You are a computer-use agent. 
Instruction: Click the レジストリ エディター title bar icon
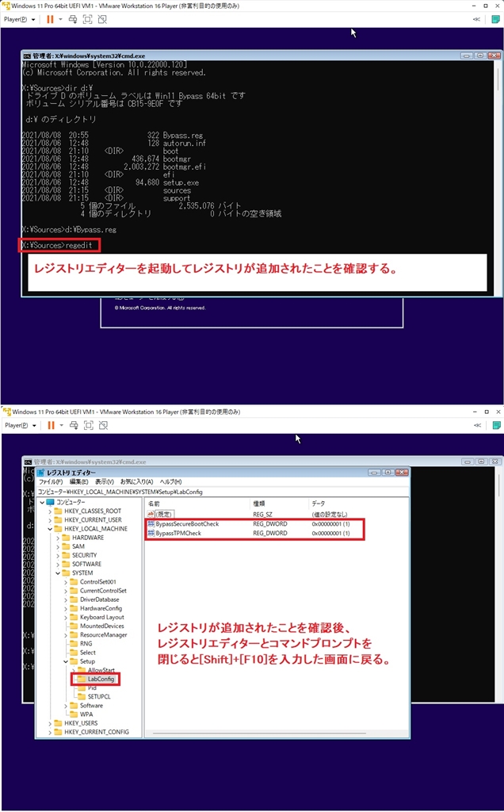[x=41, y=473]
